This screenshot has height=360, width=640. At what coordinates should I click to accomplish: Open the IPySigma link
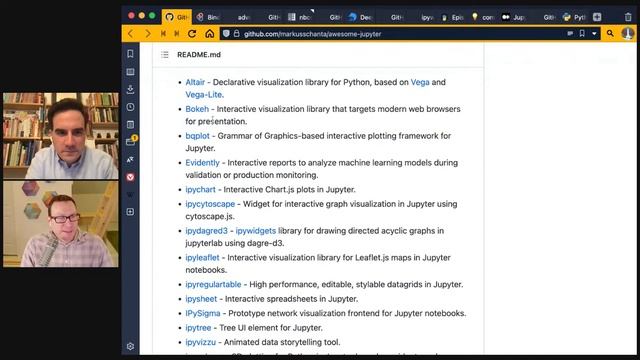pos(203,313)
